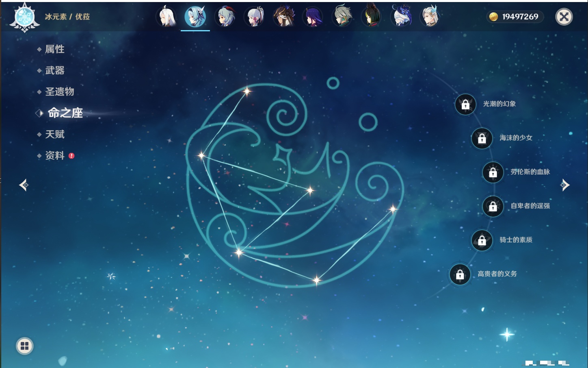Image resolution: width=588 pixels, height=368 pixels.
Task: View the 天赋 talents page
Action: click(55, 134)
